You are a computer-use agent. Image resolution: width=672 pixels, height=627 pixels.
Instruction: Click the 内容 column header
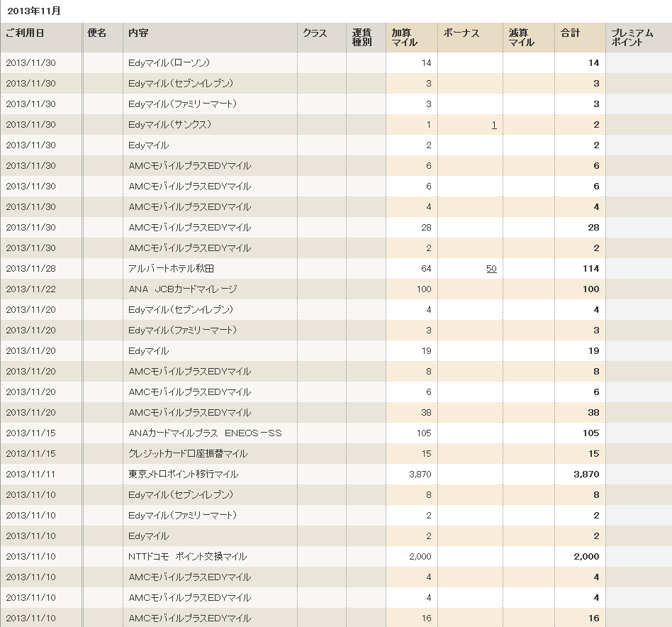tap(138, 33)
